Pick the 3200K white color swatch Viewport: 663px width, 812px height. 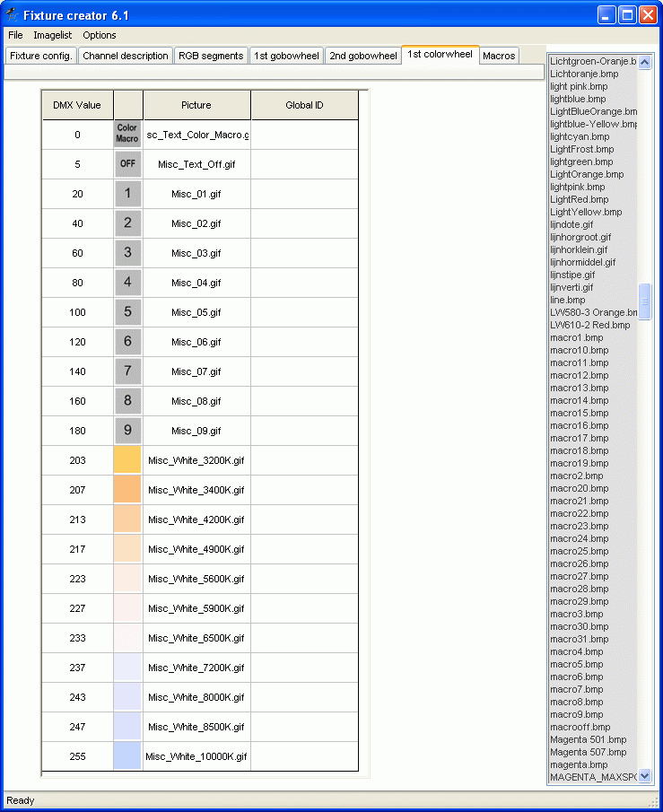pos(127,460)
